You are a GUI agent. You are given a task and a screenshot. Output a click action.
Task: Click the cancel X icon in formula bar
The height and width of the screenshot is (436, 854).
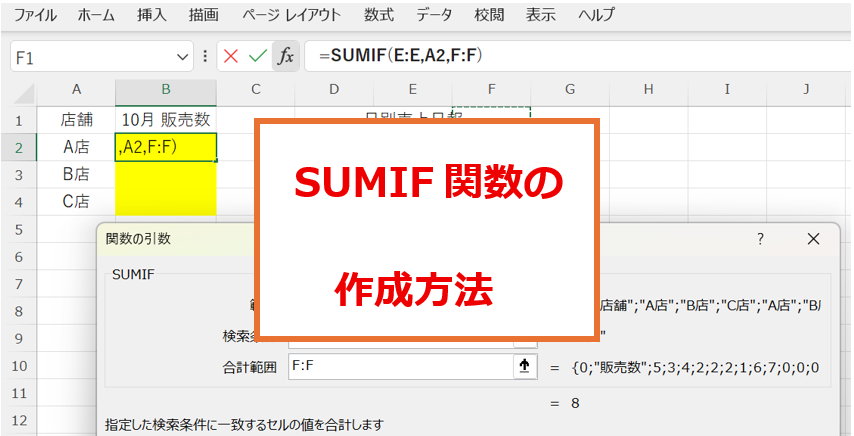click(x=231, y=56)
